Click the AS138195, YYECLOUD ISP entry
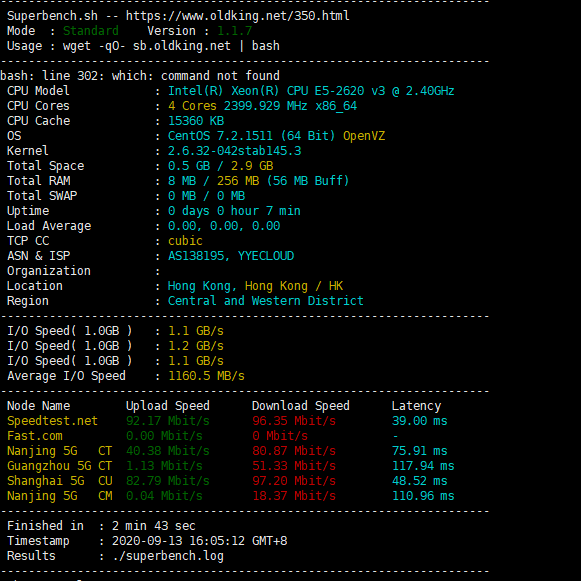 click(231, 256)
